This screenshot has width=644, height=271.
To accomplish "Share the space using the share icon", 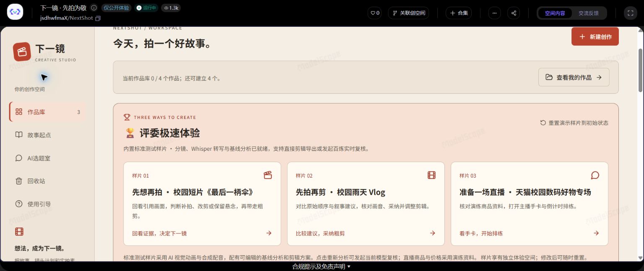I will (x=514, y=13).
